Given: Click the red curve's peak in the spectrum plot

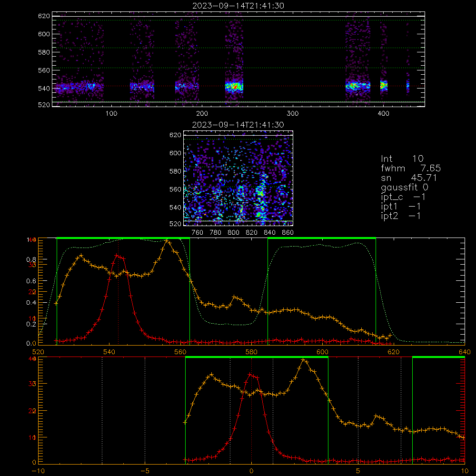Looking at the screenshot, I should [x=117, y=256].
